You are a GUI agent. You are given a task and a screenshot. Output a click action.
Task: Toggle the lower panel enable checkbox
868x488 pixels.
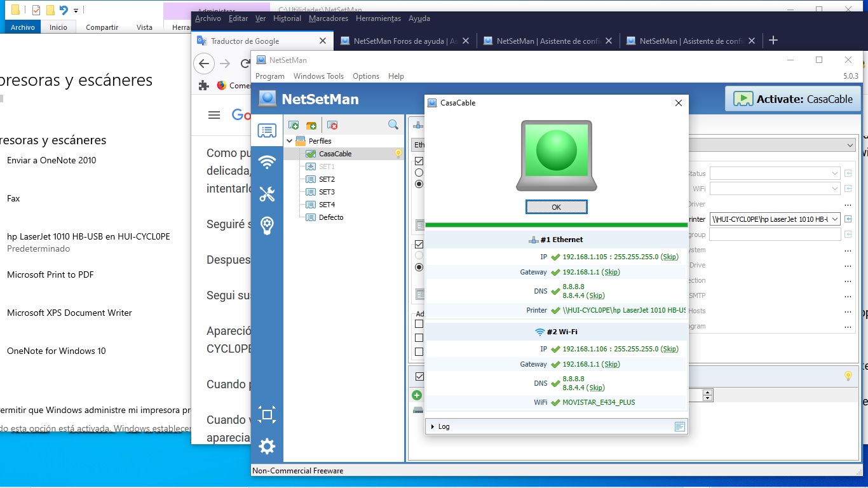click(x=419, y=377)
